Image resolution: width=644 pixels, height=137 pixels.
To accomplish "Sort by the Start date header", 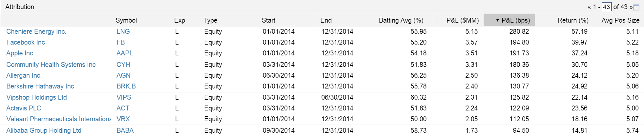I will [x=268, y=20].
